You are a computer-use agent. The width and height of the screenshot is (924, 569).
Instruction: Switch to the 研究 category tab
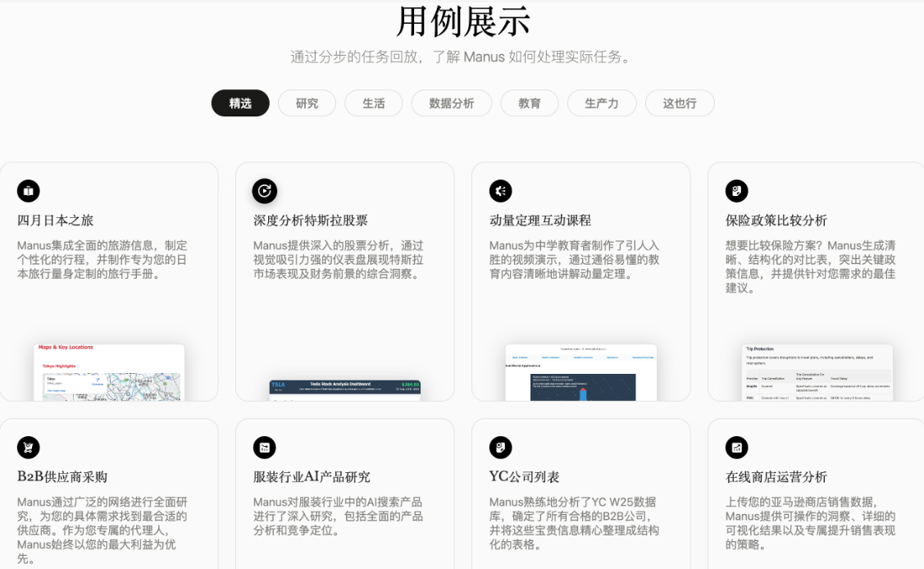(307, 103)
